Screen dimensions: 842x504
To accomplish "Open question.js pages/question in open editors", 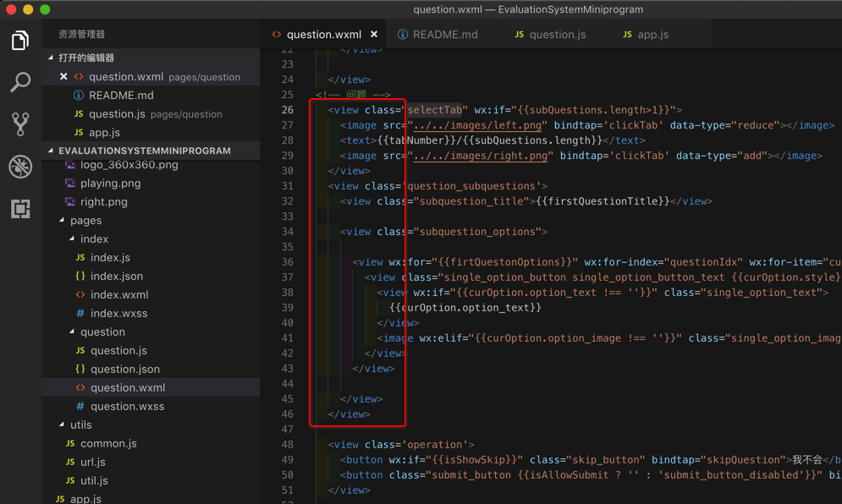I will point(151,114).
